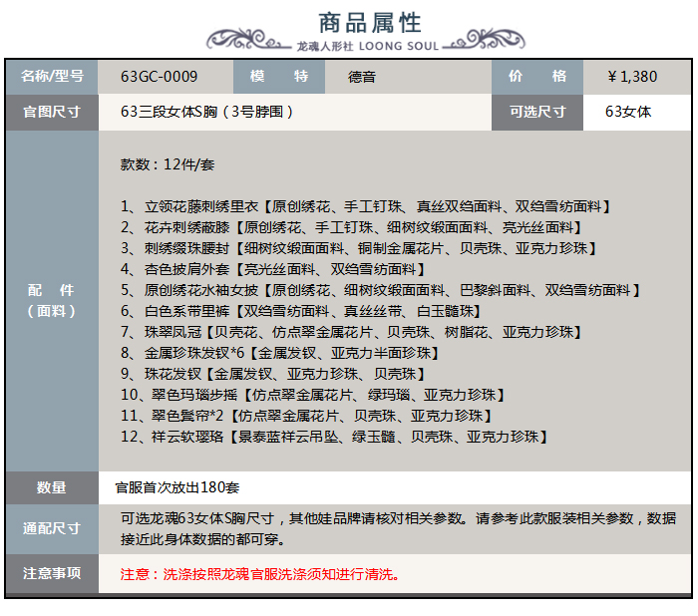This screenshot has height=616, width=698.
Task: Select the 模特 label cell
Action: pos(279,77)
